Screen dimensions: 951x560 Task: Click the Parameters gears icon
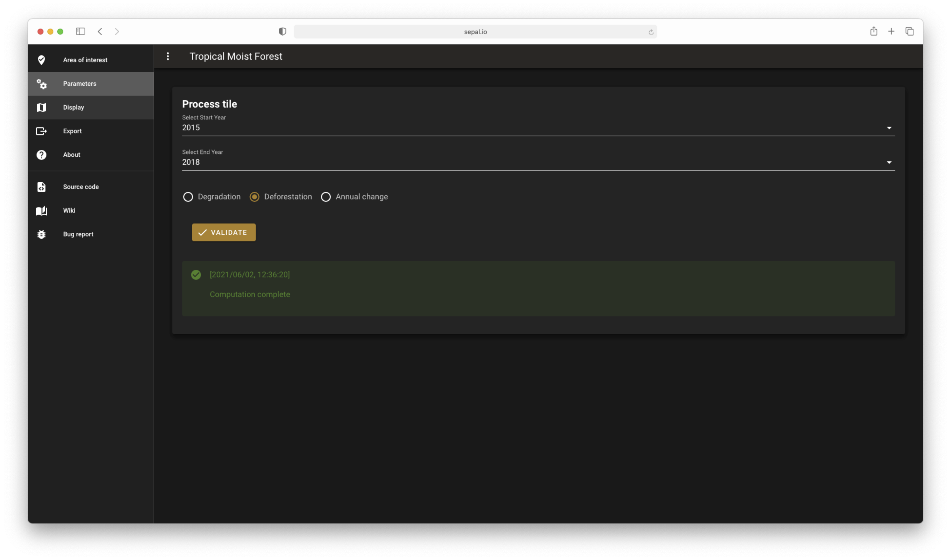point(41,84)
